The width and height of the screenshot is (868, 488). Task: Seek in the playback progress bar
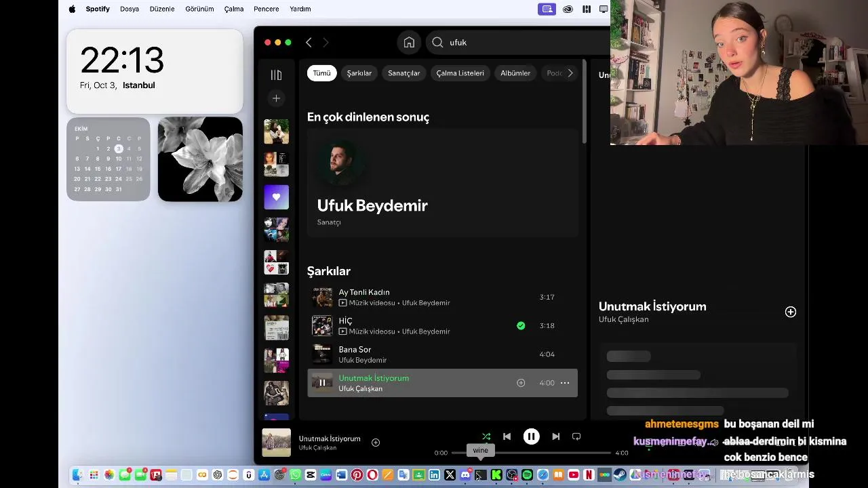click(531, 453)
